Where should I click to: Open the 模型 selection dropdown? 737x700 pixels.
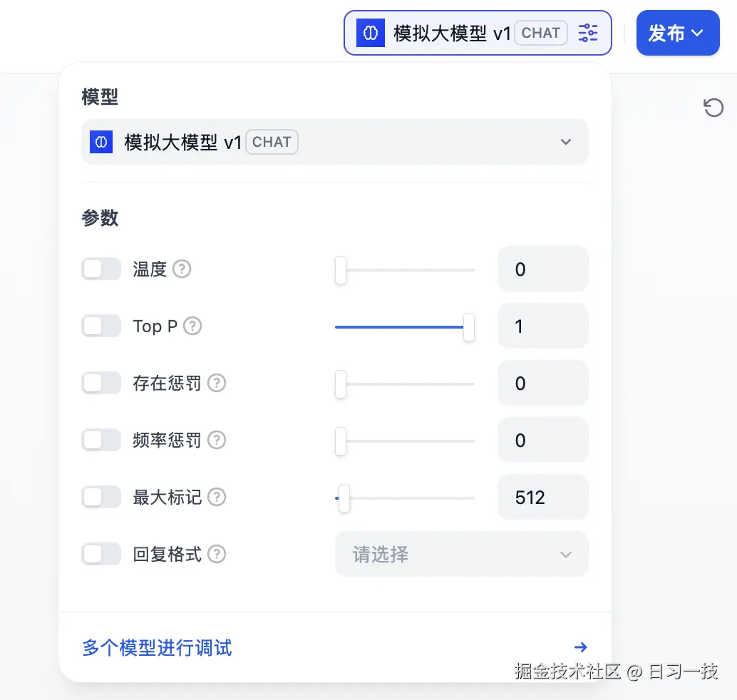click(335, 142)
